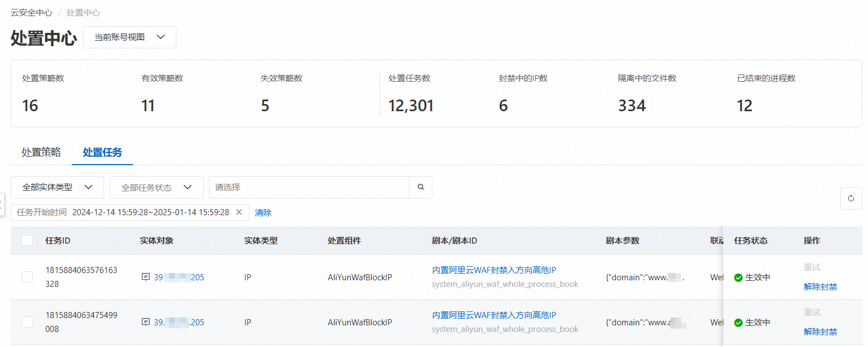Click first row 剧本参数 domain JSON

point(645,277)
